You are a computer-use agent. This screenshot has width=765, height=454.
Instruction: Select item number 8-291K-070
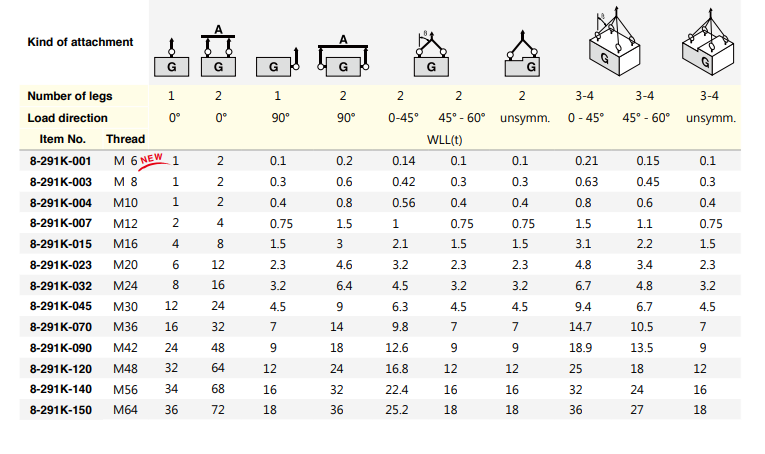[60, 327]
